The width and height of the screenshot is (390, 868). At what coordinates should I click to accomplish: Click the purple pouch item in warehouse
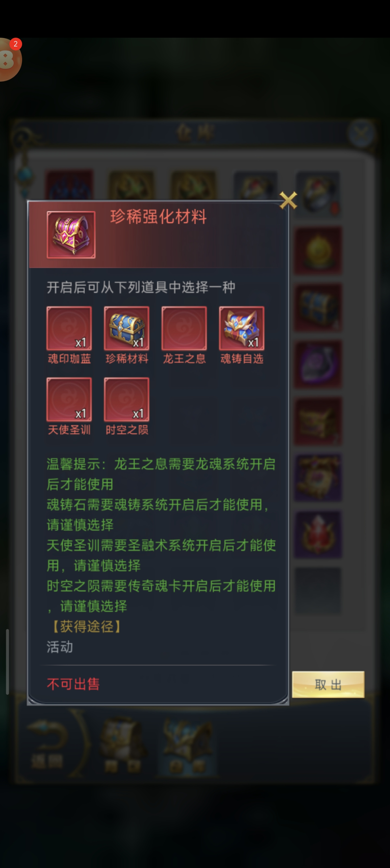click(318, 364)
